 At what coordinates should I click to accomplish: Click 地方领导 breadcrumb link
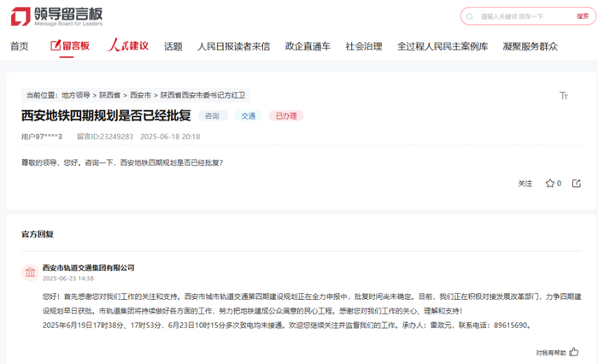point(76,95)
